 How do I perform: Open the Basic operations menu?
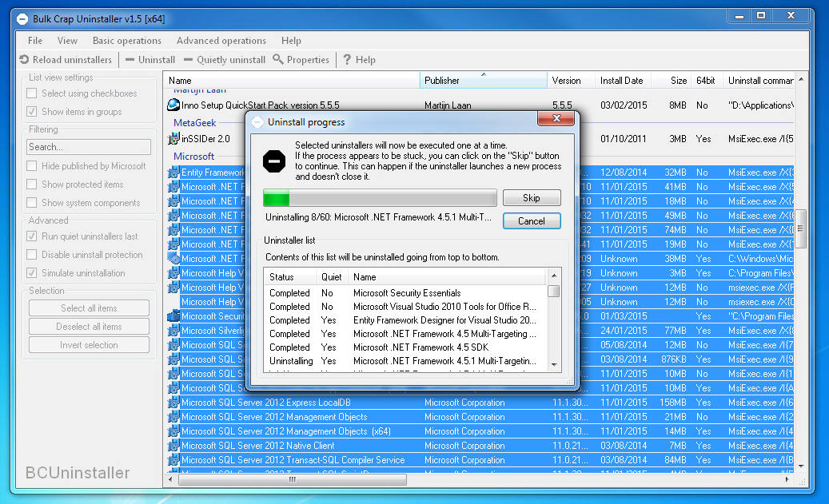click(126, 41)
